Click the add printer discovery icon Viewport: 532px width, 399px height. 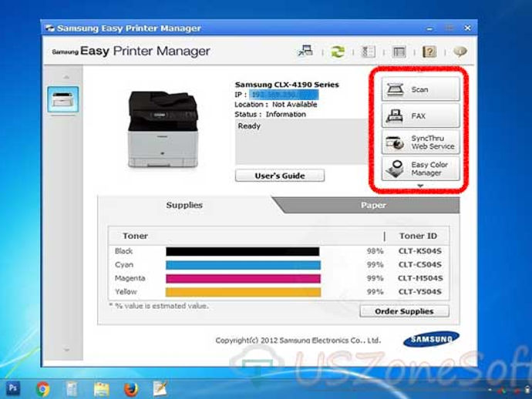(x=305, y=52)
